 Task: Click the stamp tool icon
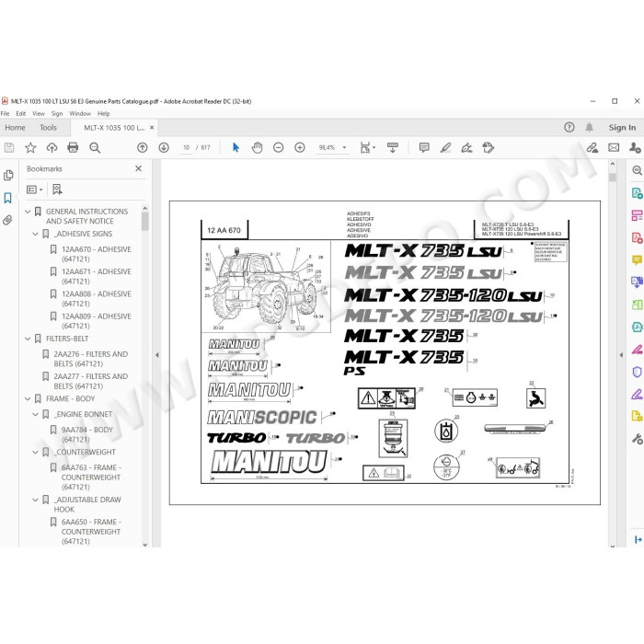pyautogui.click(x=489, y=147)
